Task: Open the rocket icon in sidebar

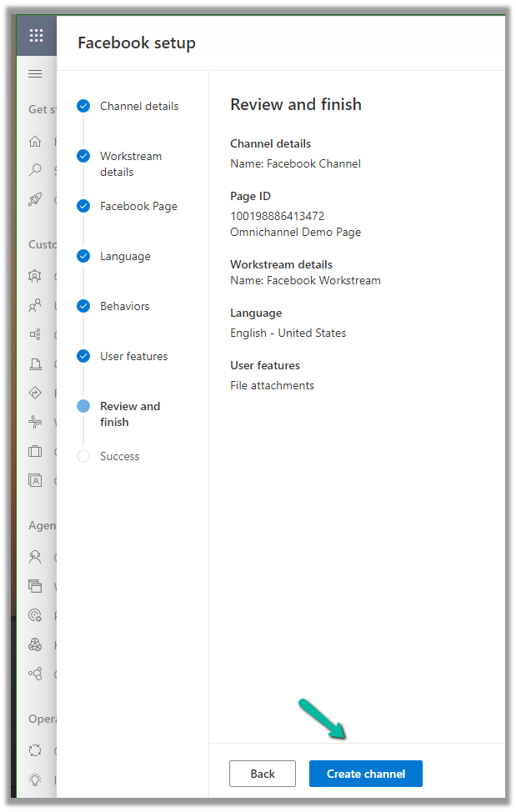Action: coord(35,199)
